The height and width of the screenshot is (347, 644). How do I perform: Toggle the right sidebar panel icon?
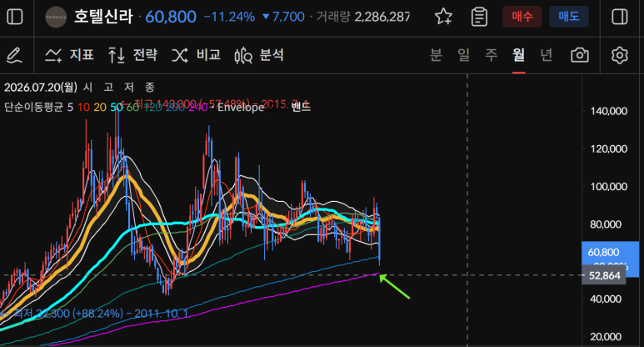[619, 17]
